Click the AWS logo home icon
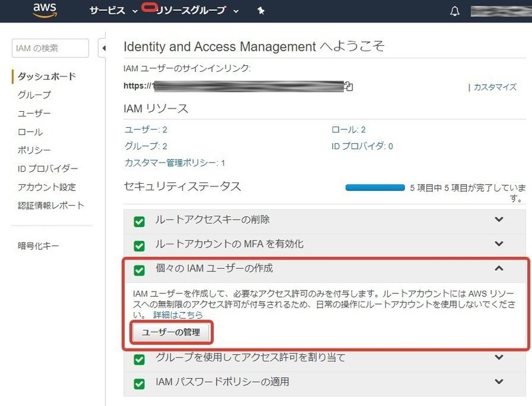 pos(45,10)
